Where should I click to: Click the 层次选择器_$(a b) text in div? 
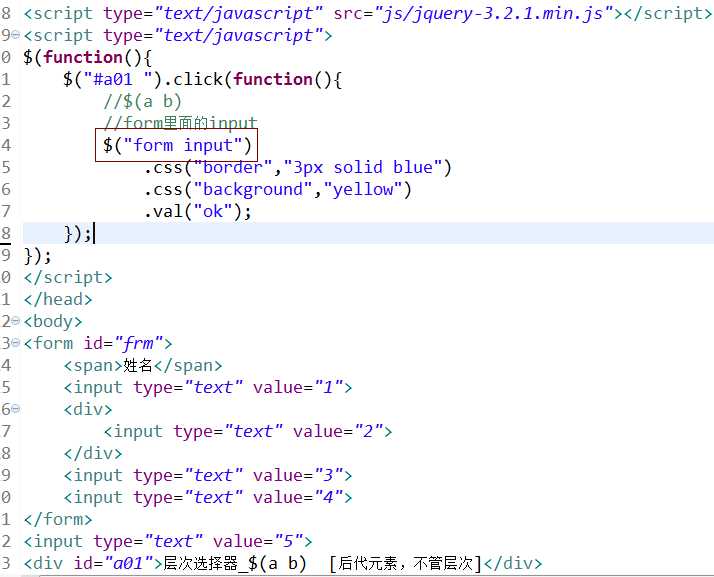tap(235, 563)
